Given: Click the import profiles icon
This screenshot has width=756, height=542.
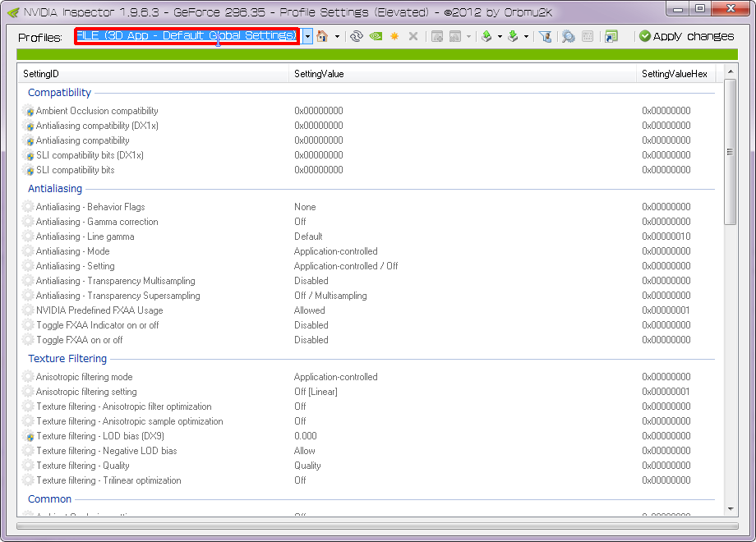Looking at the screenshot, I should coord(513,36).
